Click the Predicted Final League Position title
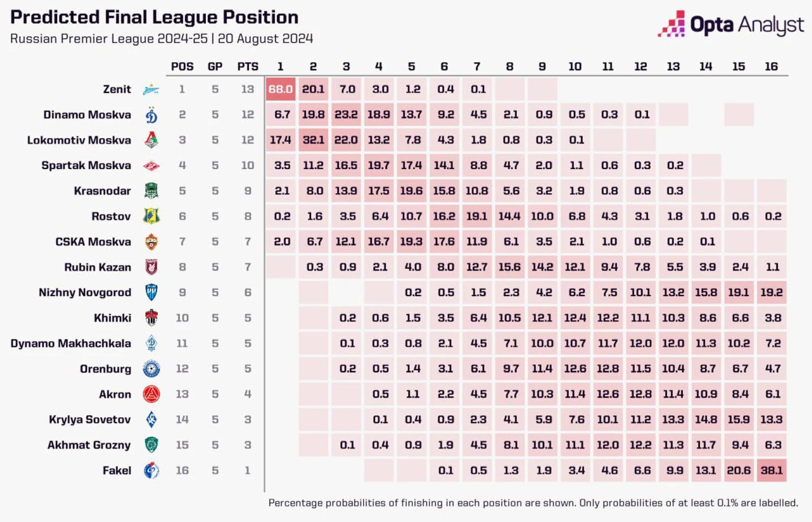812x522 pixels. tap(155, 17)
